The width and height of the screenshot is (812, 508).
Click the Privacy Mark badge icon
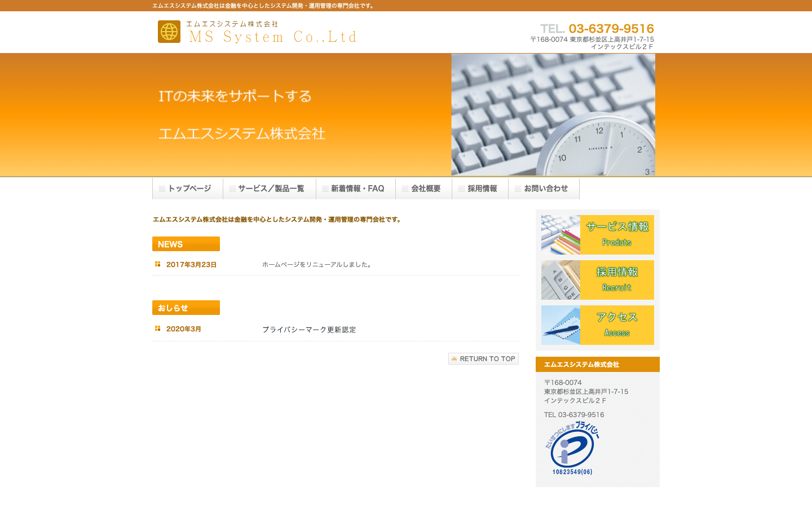(572, 448)
